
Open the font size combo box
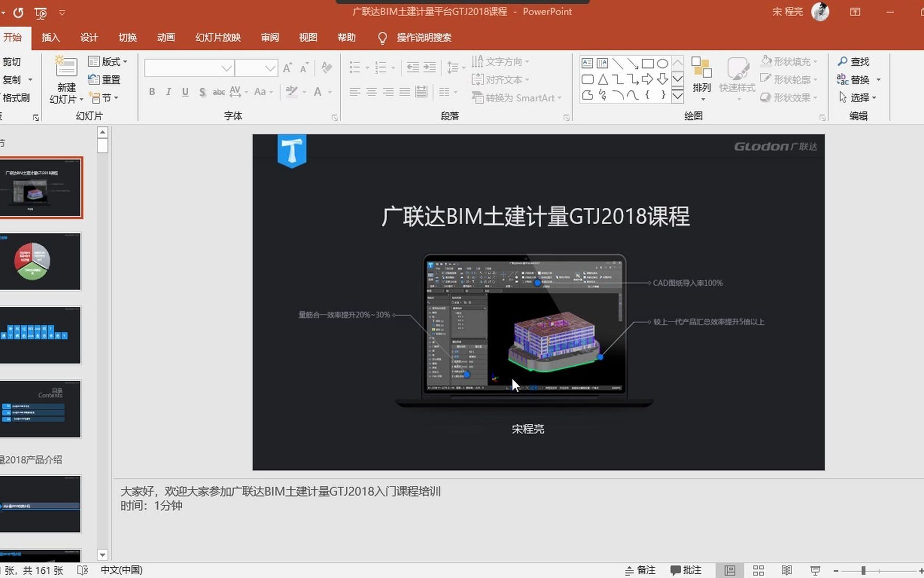click(256, 68)
